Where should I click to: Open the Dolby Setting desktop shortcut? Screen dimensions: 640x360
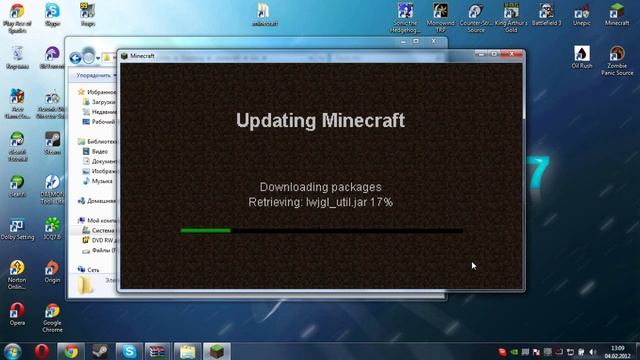[17, 229]
